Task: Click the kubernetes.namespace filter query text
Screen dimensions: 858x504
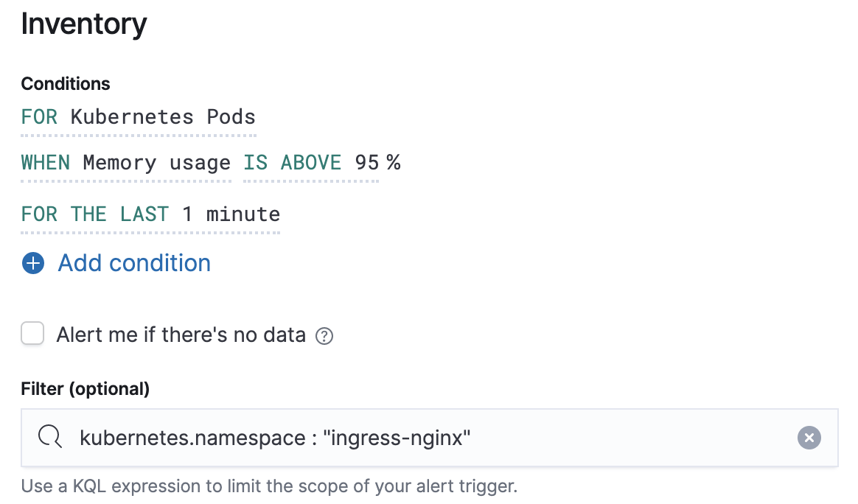Action: click(x=275, y=438)
